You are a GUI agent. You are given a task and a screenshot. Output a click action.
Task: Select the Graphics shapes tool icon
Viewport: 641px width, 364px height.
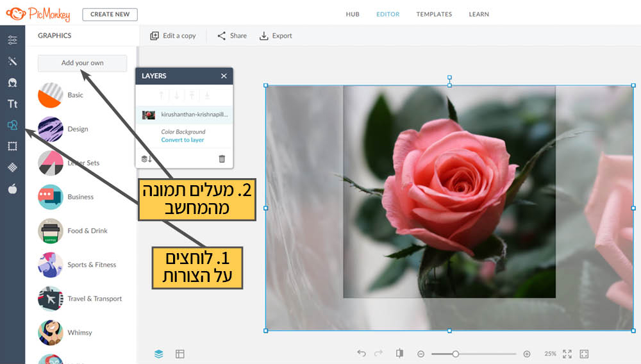(x=12, y=125)
